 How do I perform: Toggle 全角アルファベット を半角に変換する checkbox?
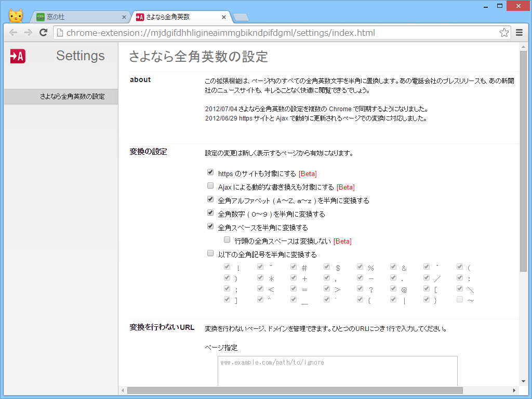[210, 199]
